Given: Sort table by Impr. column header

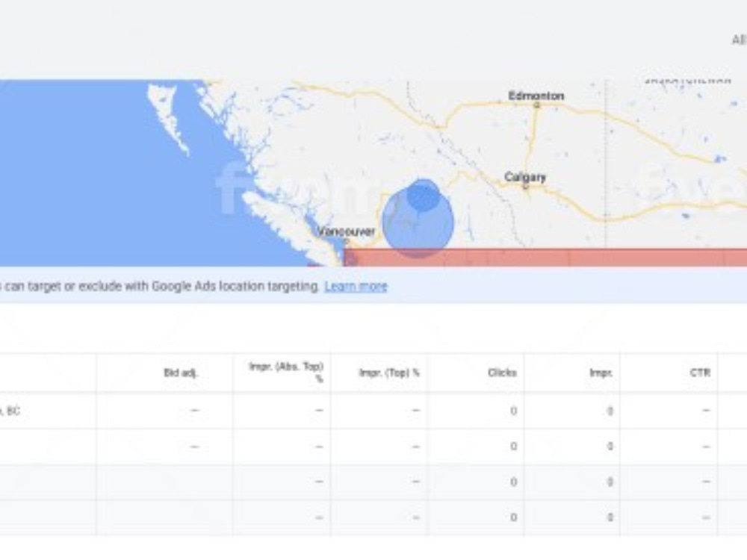Looking at the screenshot, I should pos(601,373).
